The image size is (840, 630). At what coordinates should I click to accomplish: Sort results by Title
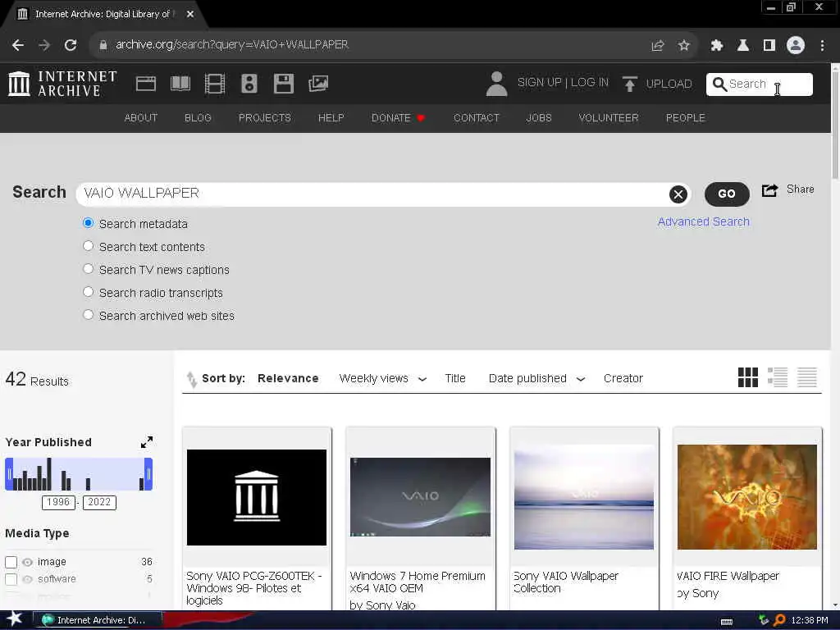(x=455, y=379)
